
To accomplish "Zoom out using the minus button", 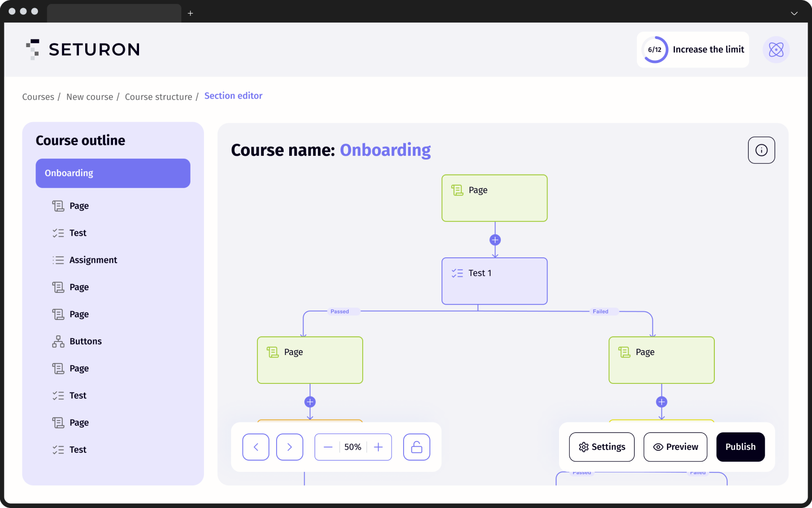I will (x=328, y=447).
